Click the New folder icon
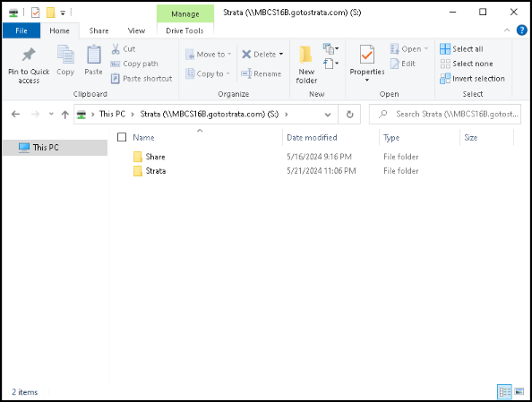The image size is (532, 402). coord(306,55)
